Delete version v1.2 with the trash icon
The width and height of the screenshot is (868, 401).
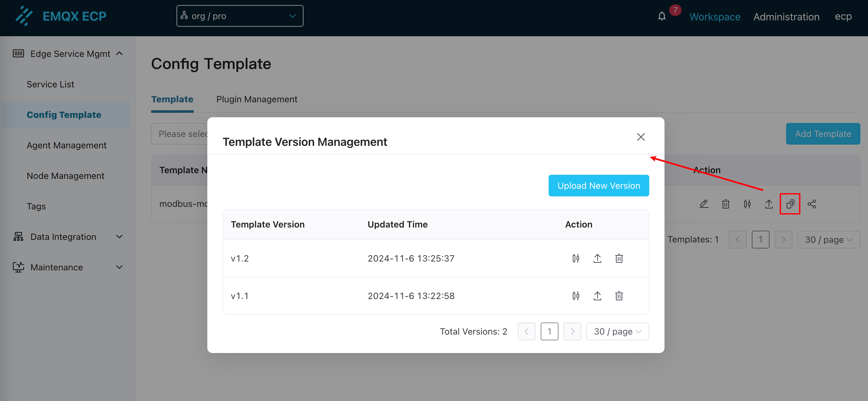tap(619, 258)
